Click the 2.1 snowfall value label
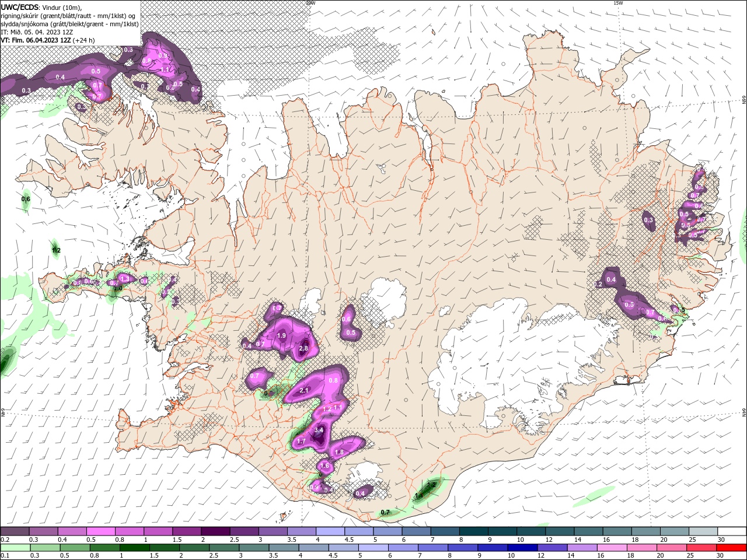Viewport: 747px width, 560px height. coord(304,390)
